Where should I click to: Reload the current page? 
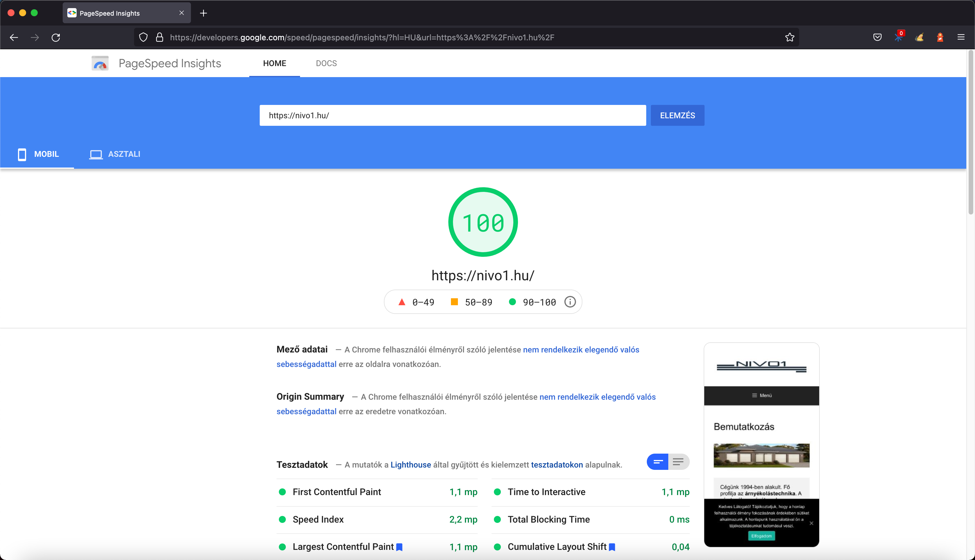coord(56,37)
